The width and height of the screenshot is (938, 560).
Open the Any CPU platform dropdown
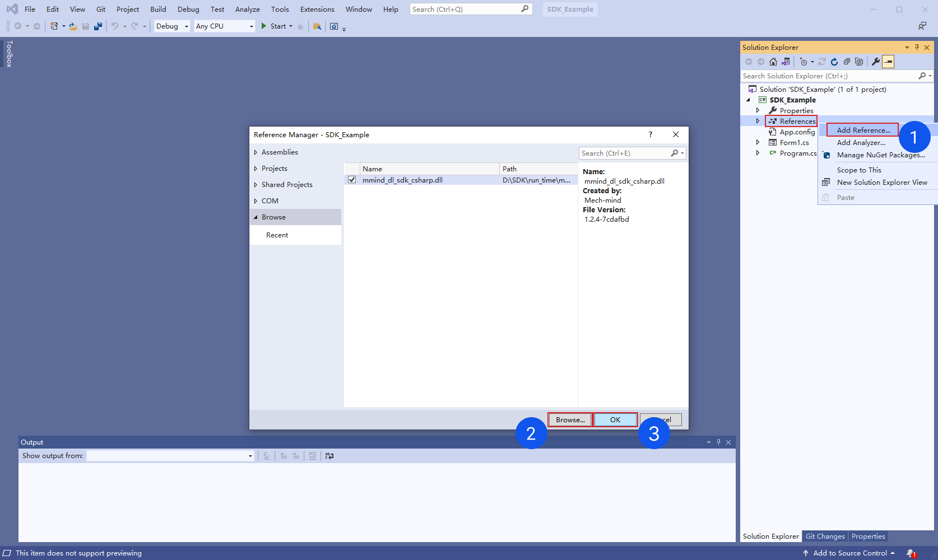coord(225,26)
